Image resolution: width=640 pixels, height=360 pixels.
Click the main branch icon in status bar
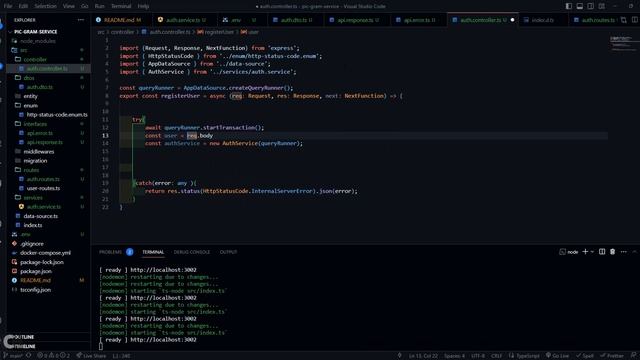pos(5,356)
